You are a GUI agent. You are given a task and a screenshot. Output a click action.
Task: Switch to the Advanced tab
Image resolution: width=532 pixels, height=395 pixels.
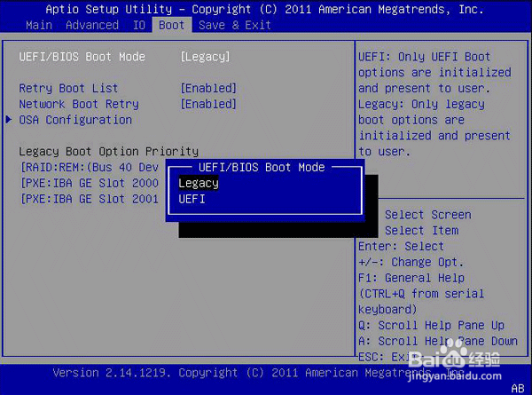tap(92, 25)
